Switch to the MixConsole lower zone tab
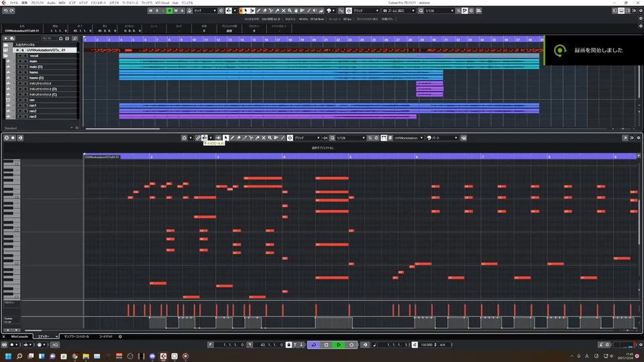 (19, 337)
